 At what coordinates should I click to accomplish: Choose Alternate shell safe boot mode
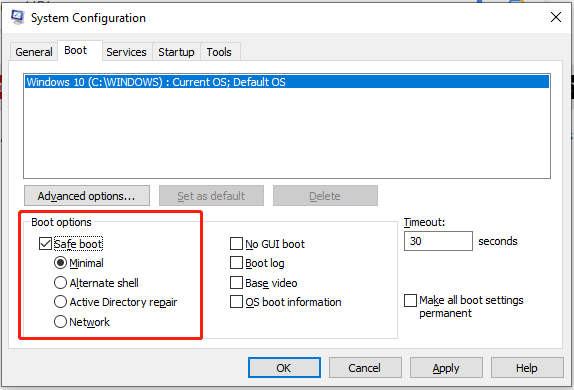tap(60, 283)
